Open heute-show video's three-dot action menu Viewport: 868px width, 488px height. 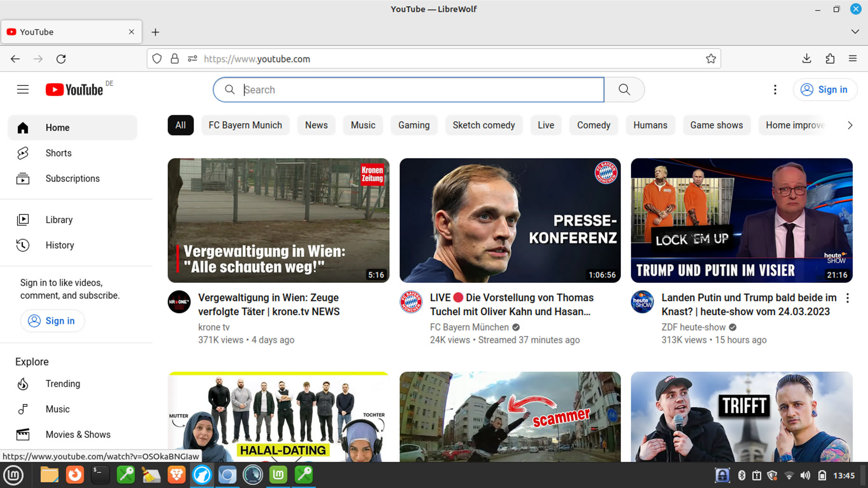point(847,298)
